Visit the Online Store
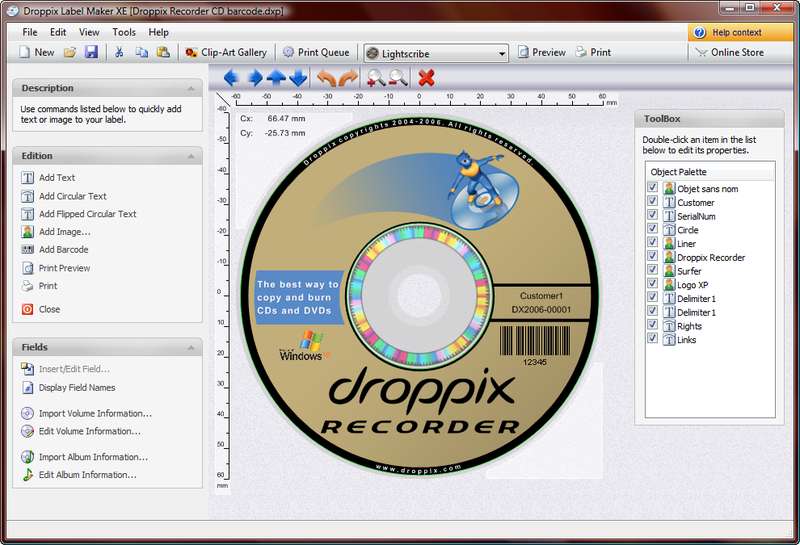The height and width of the screenshot is (545, 800). [x=730, y=53]
